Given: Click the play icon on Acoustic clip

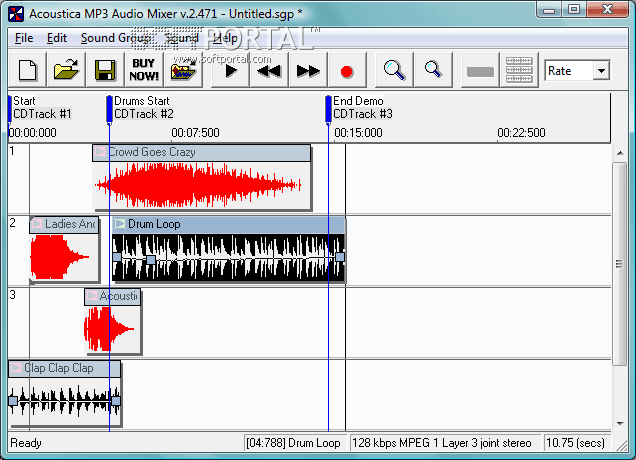Looking at the screenshot, I should [92, 296].
